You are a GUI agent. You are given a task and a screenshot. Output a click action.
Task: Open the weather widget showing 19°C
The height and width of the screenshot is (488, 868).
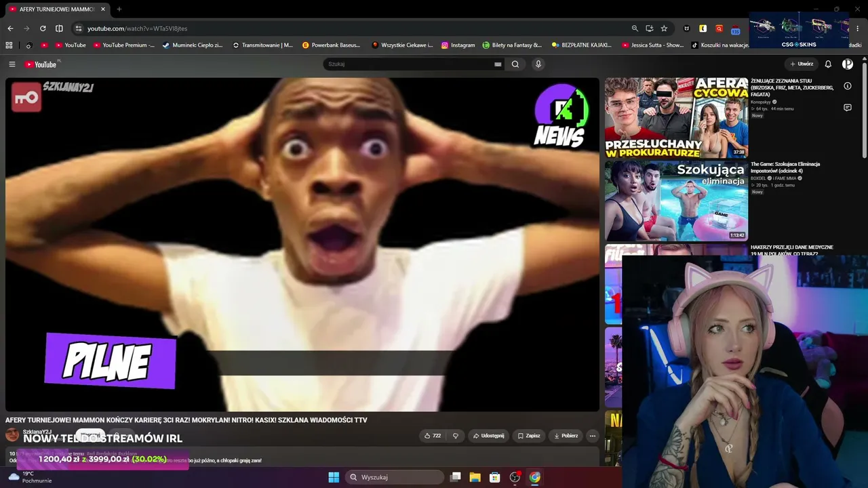tap(31, 477)
